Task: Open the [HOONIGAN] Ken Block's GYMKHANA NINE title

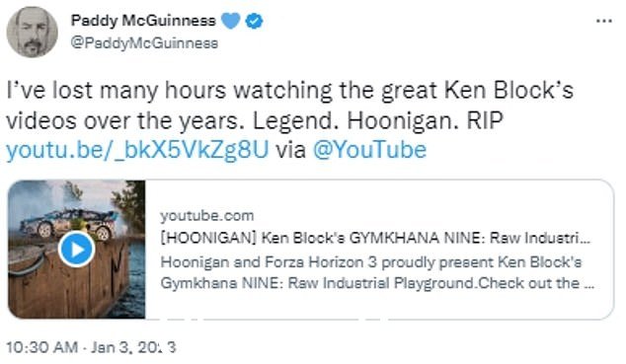Action: pos(375,238)
